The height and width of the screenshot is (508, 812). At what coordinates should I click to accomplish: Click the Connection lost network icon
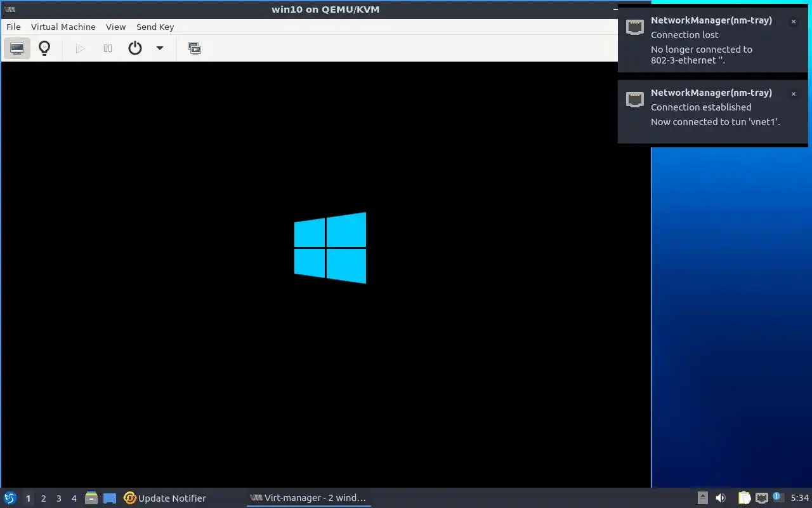pos(635,27)
